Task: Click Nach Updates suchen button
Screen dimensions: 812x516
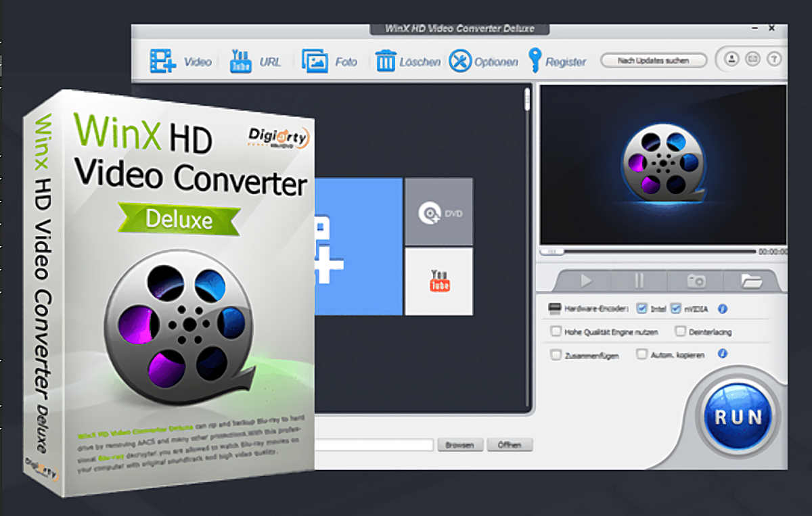Action: tap(653, 61)
